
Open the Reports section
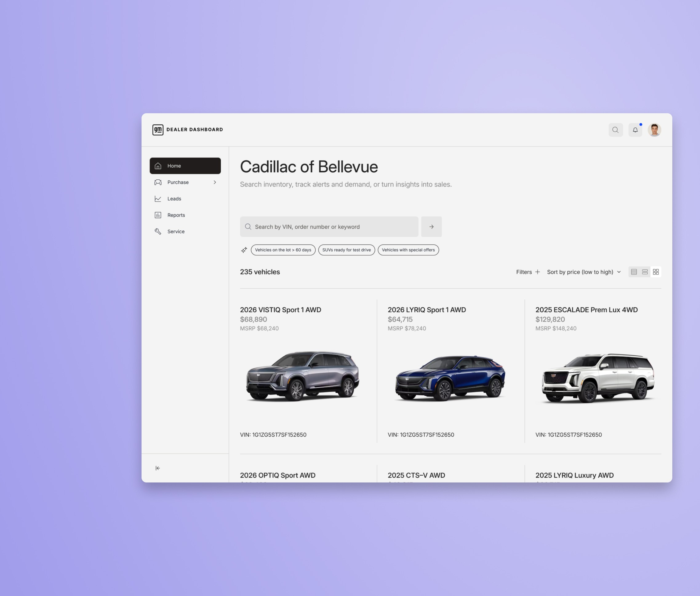coord(176,215)
